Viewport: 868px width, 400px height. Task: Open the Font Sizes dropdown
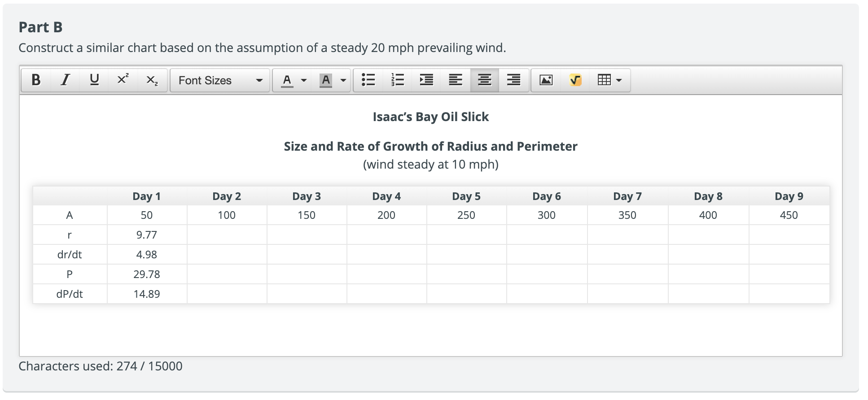pos(220,80)
